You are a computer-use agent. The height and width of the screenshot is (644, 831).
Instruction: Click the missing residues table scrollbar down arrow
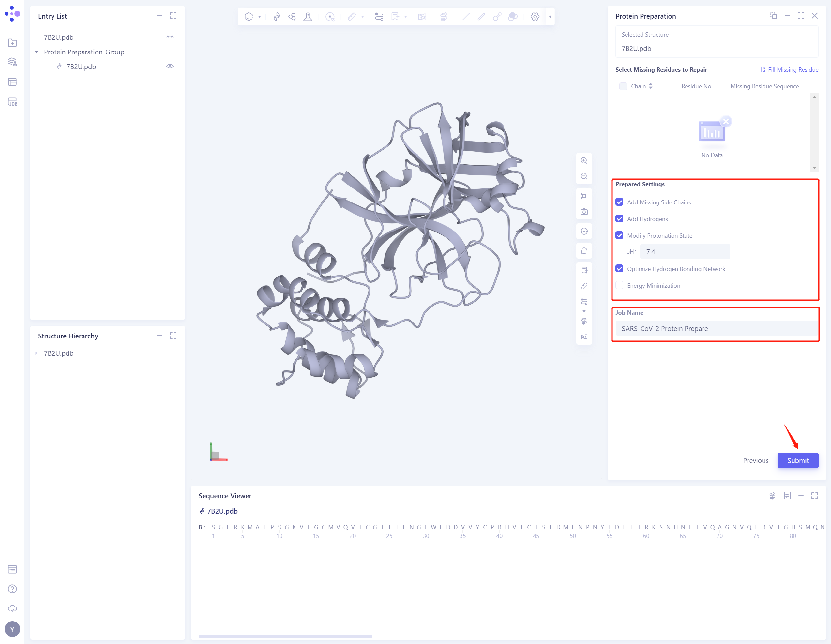(814, 168)
